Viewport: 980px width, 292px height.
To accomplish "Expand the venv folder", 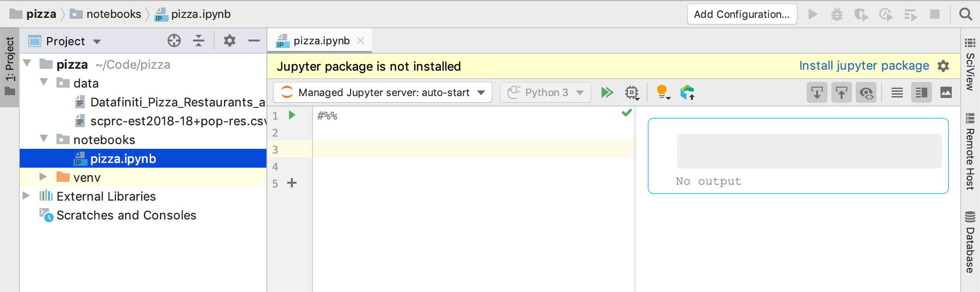I will coord(43,177).
